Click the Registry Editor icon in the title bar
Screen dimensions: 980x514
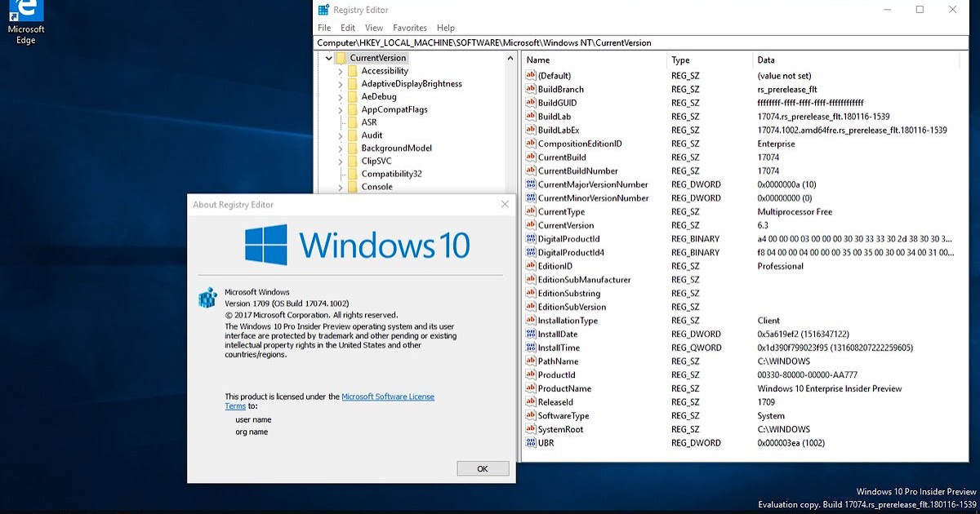[322, 9]
